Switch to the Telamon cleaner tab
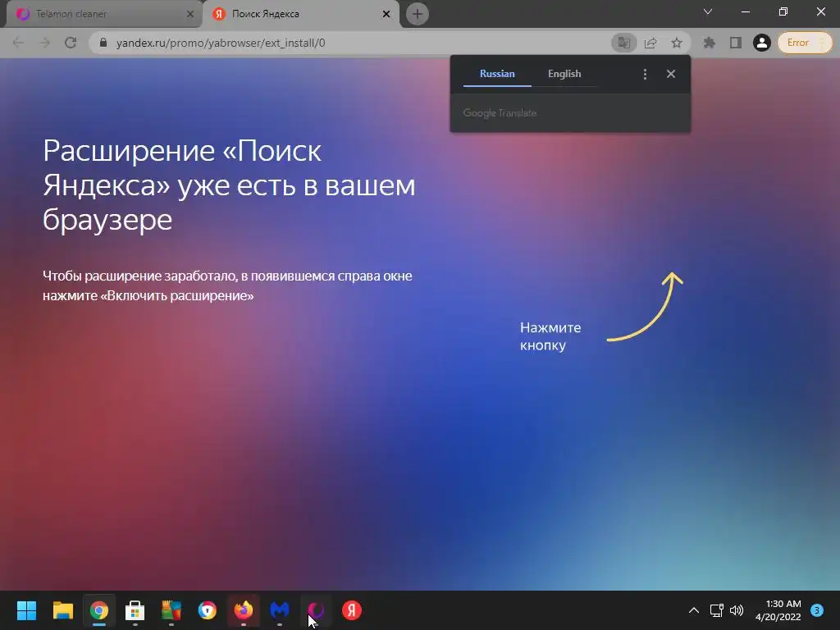The height and width of the screenshot is (630, 840). [102, 14]
